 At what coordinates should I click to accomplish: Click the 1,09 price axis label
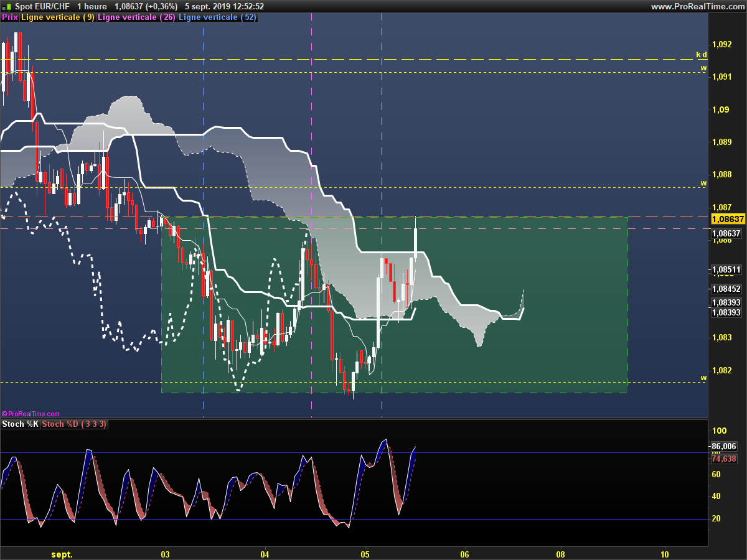(720, 110)
